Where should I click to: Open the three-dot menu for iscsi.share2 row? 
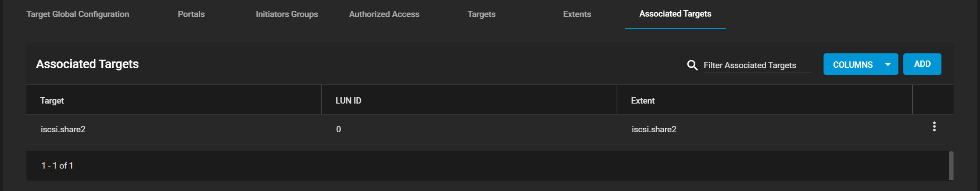pyautogui.click(x=934, y=127)
